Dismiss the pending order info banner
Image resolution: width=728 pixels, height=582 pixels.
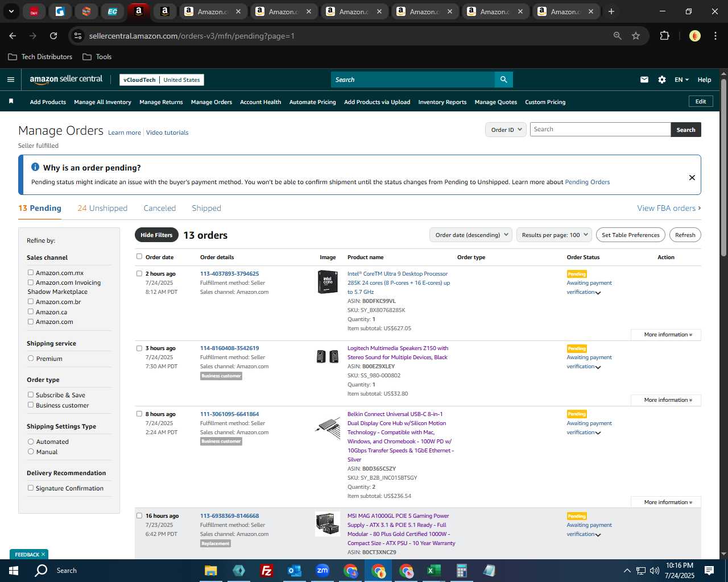coord(692,177)
